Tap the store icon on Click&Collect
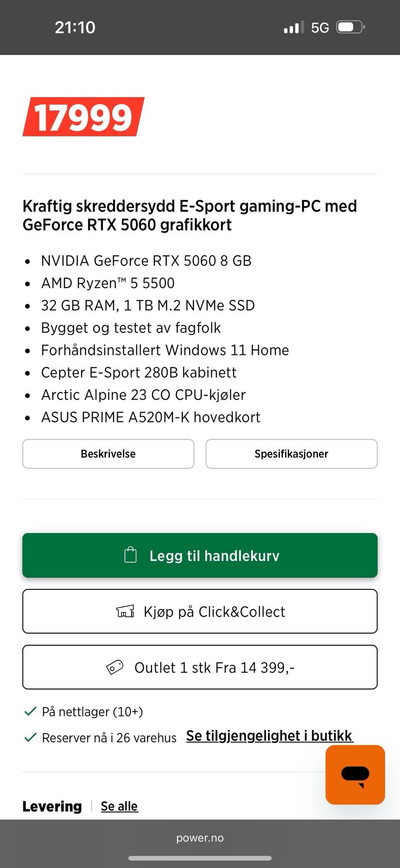 125,611
